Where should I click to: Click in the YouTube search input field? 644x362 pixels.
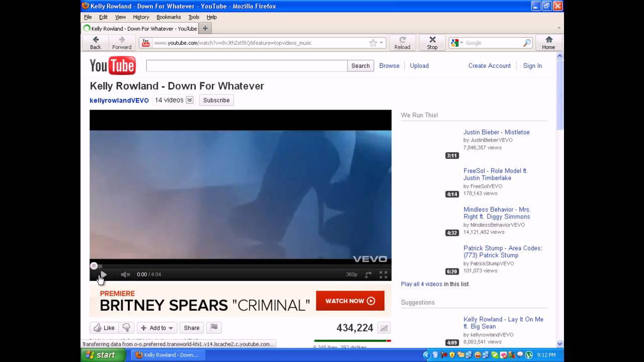[x=247, y=66]
